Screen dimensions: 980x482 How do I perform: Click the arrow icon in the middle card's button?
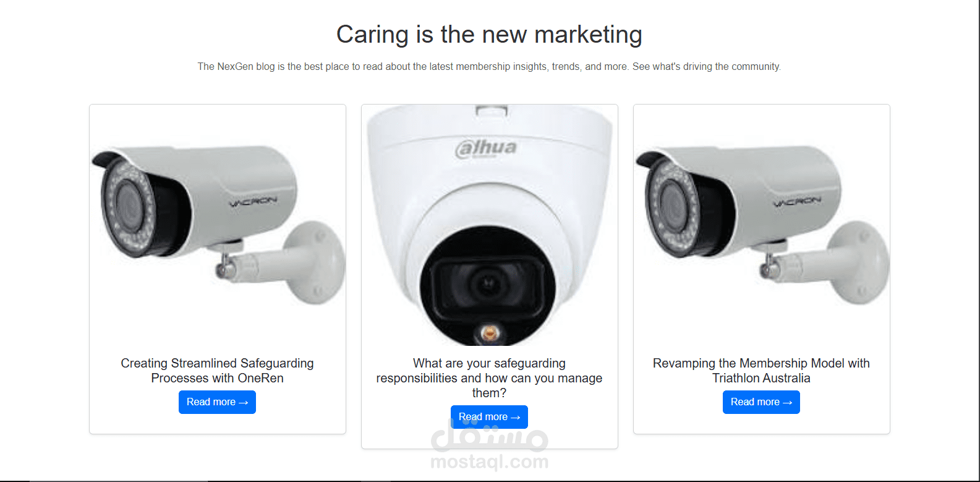click(x=515, y=417)
